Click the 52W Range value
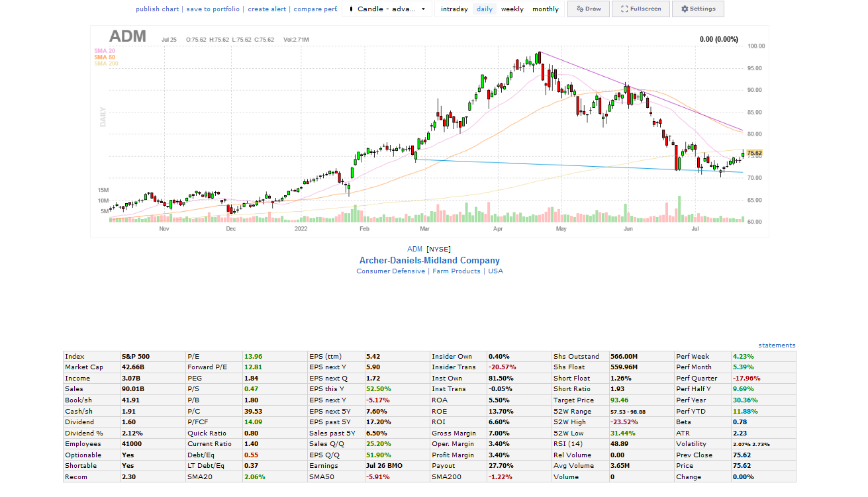Image resolution: width=868 pixels, height=497 pixels. [628, 411]
